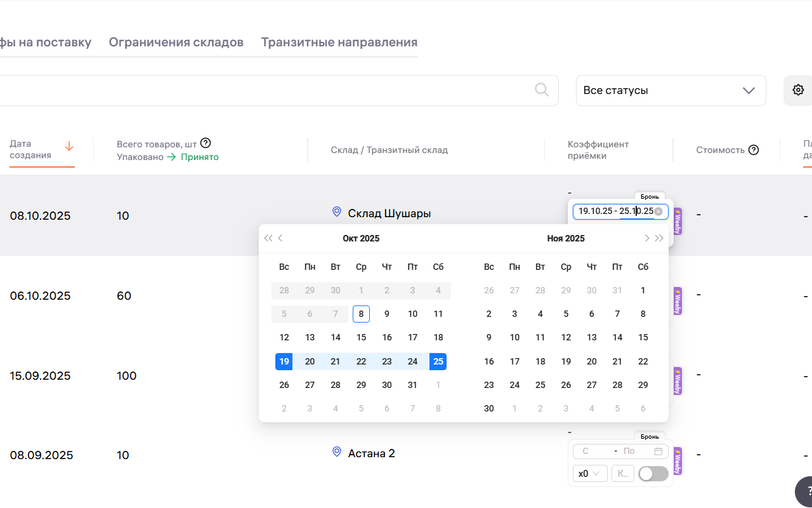Pick October 15 in the calendar
Screen dimensions: 812x508
coord(361,337)
